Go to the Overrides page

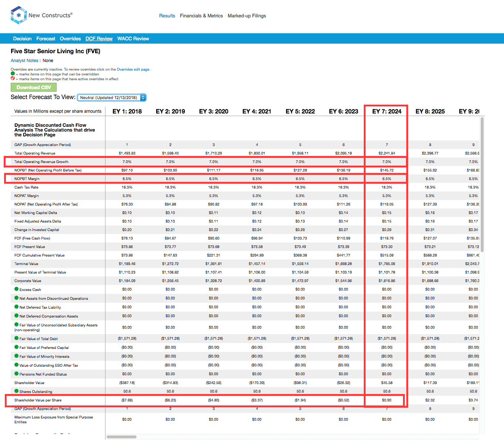70,38
